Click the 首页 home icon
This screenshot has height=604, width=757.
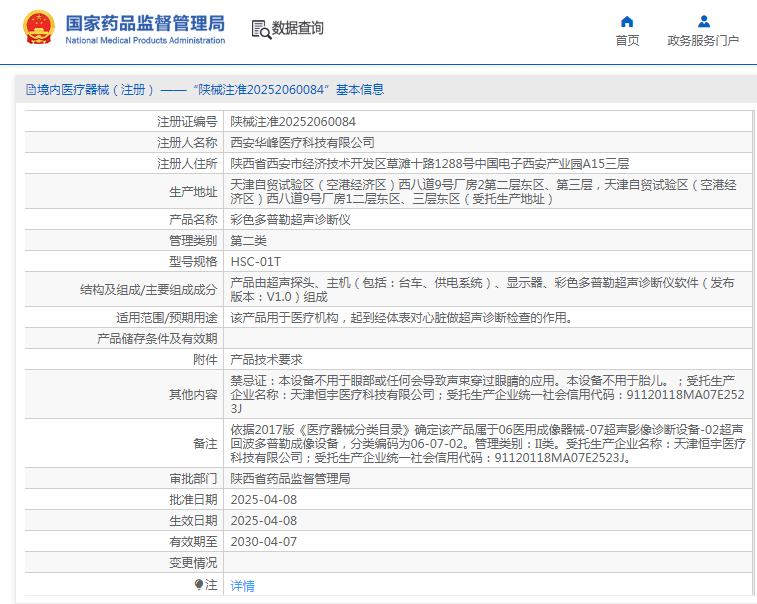627,22
